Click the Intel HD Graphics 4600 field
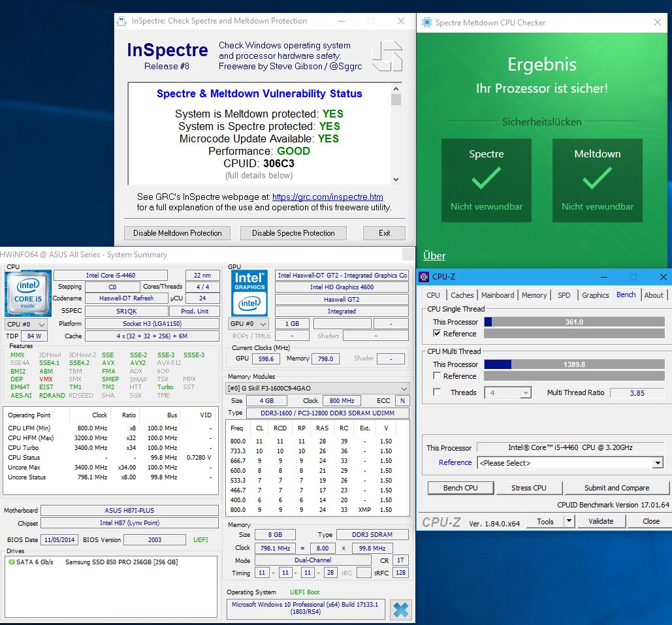Screen dimensions: 672x625 coord(342,287)
